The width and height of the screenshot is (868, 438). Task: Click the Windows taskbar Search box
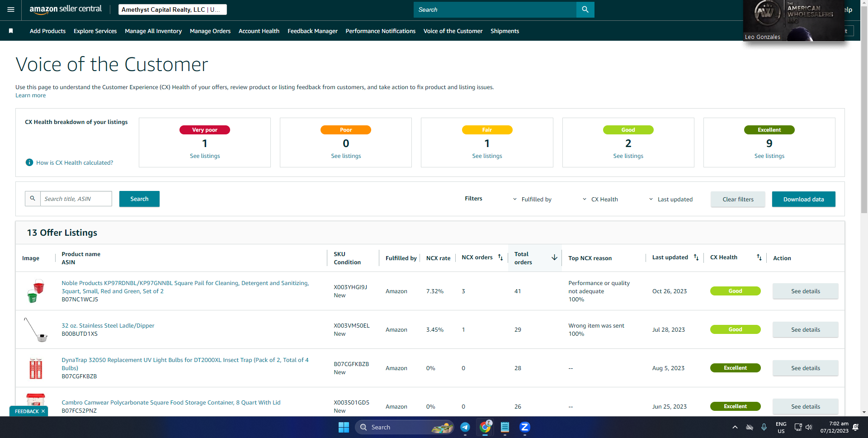[404, 427]
